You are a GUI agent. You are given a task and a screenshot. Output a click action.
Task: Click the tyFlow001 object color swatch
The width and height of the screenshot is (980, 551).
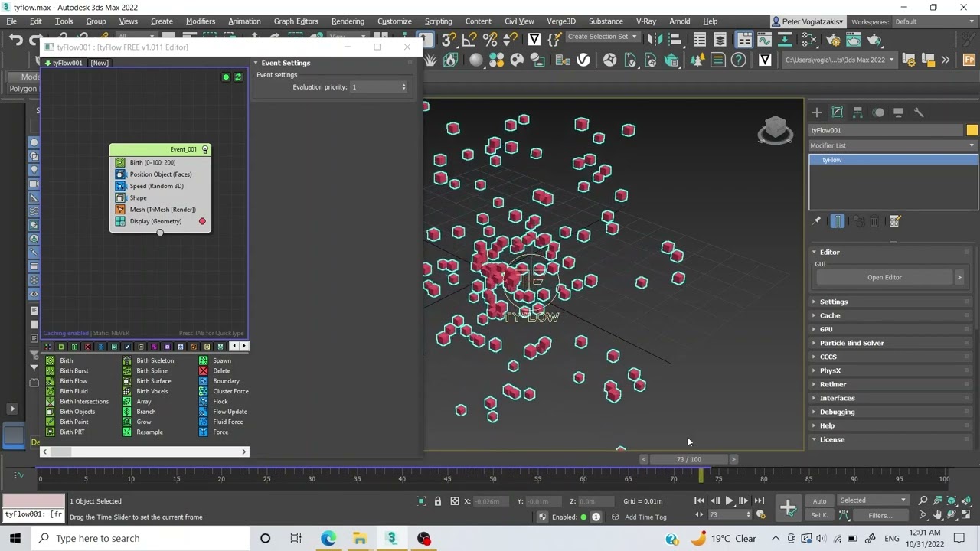click(972, 130)
